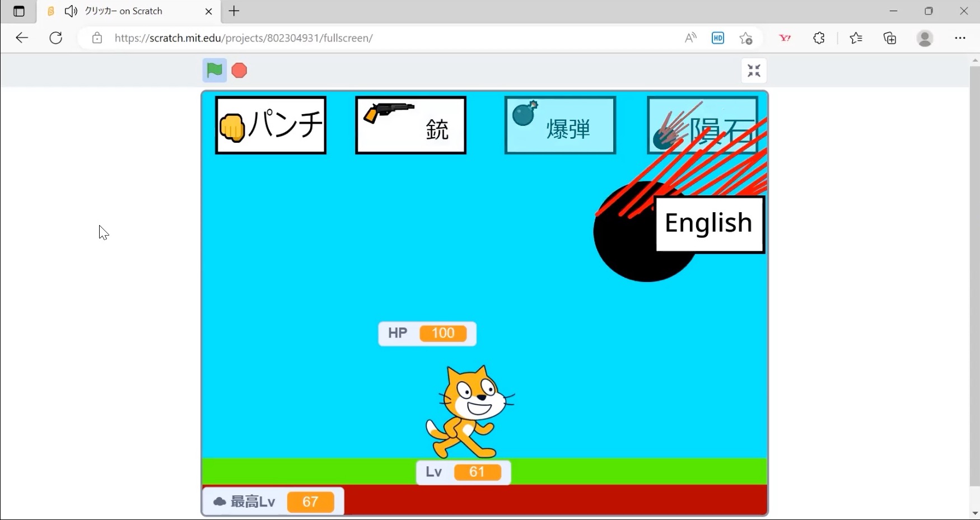
Task: Open the Favorites list star icon
Action: (x=856, y=38)
